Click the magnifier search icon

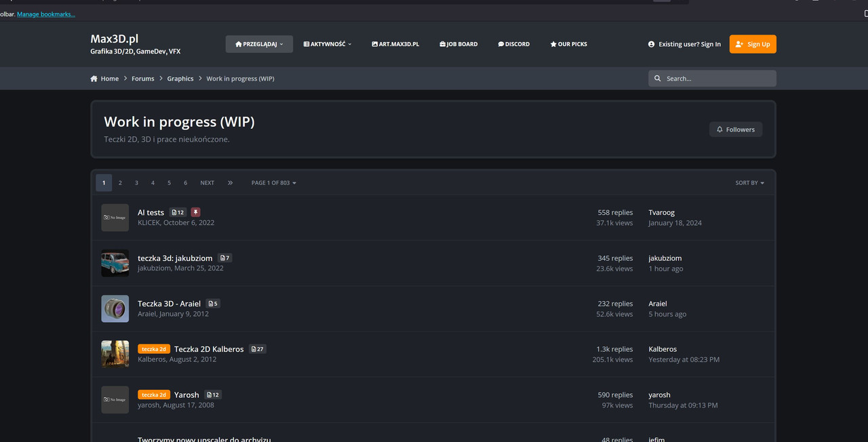(x=657, y=79)
